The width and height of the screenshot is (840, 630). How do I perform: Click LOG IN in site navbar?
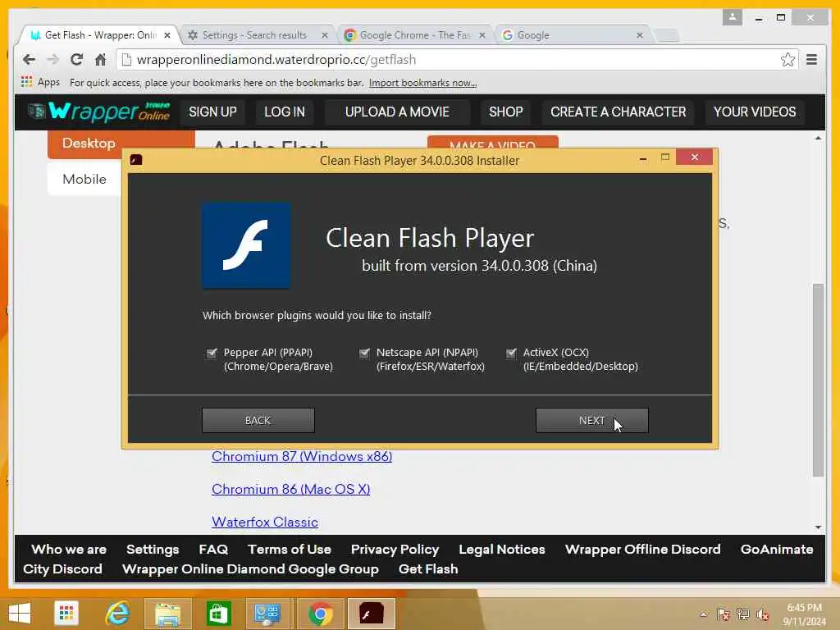click(285, 112)
